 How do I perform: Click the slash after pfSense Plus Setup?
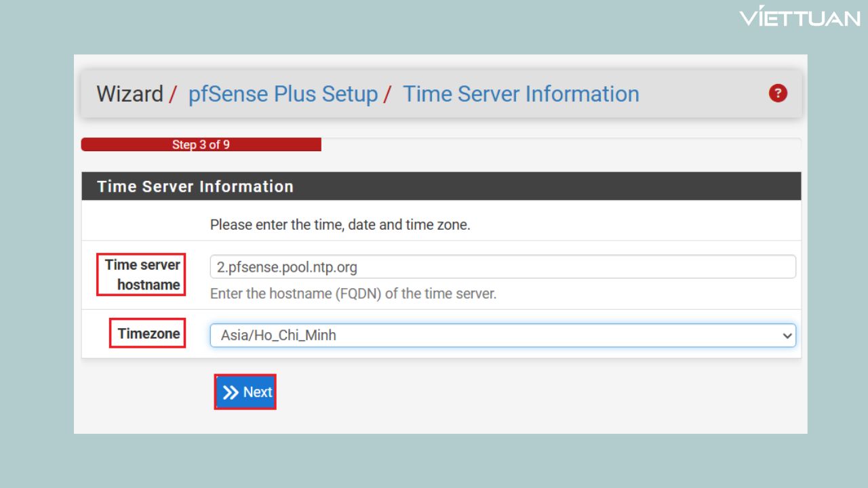tap(387, 94)
